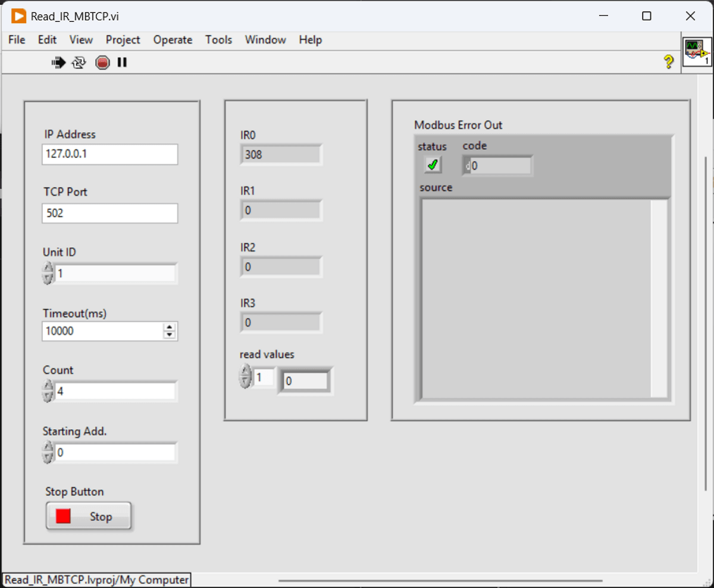The height and width of the screenshot is (588, 714).
Task: Click the read values array element field
Action: (x=305, y=381)
